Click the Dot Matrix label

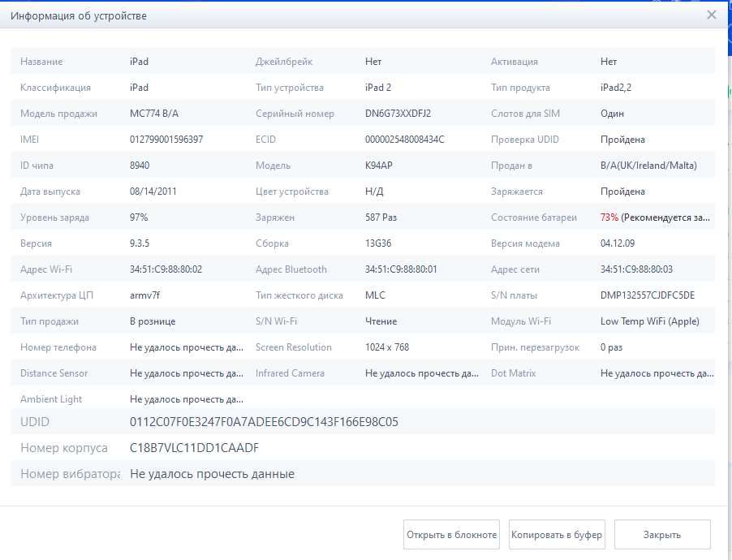[513, 373]
